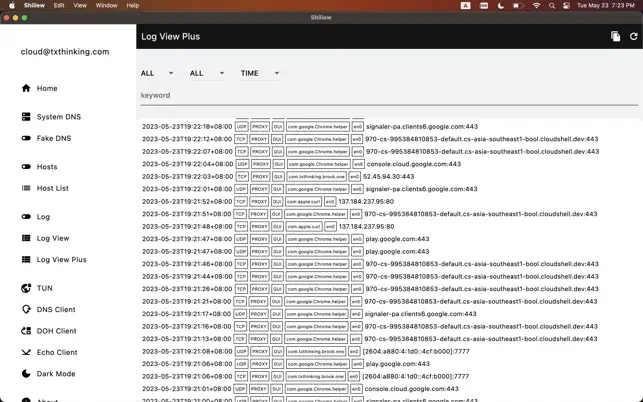Open the Shiliew app menu
The image size is (643, 402).
click(x=34, y=5)
